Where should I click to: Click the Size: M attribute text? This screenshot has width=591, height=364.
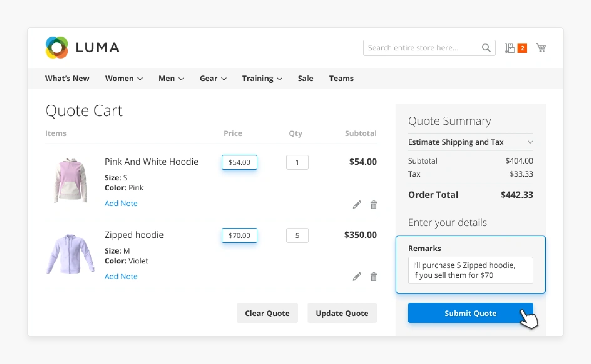pos(117,251)
